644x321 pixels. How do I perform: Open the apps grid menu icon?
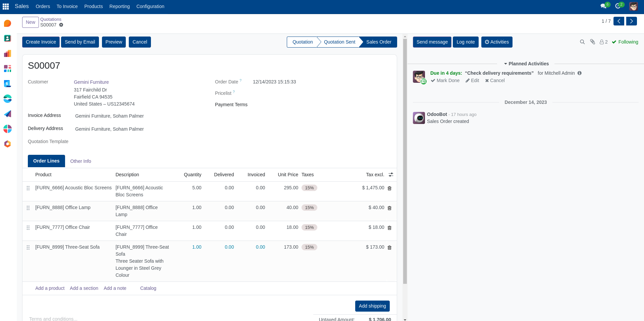click(6, 6)
